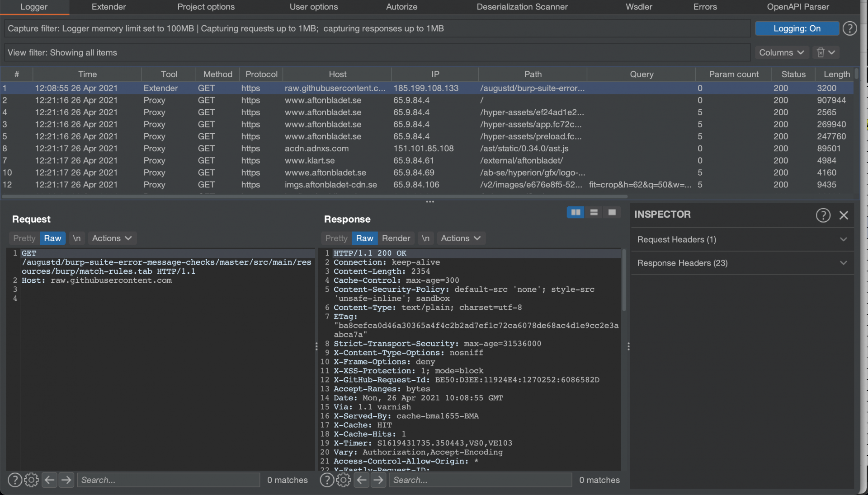The image size is (868, 495).
Task: Go to next Request search match
Action: [66, 480]
